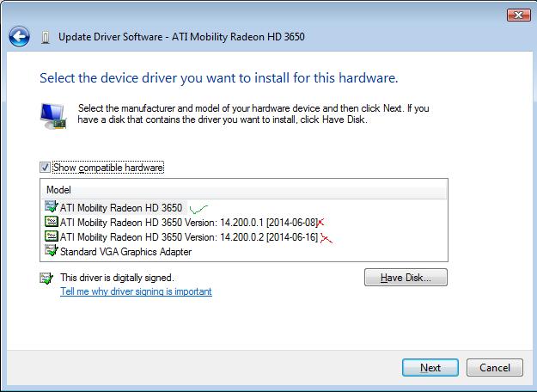
Task: Click the Update Driver Software title text
Action: pos(181,37)
